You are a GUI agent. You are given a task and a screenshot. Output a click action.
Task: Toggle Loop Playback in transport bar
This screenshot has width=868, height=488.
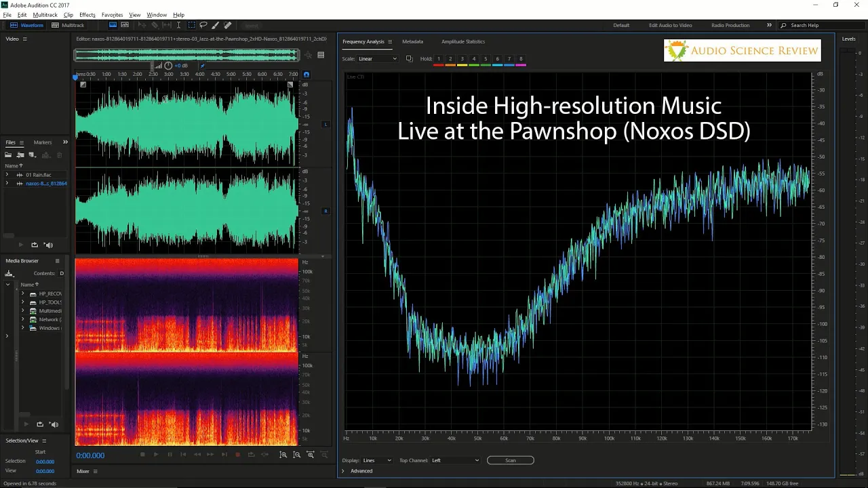click(x=251, y=455)
